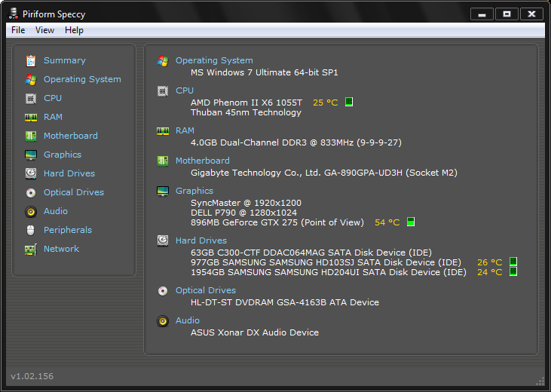Select Graphics section in the sidebar
The width and height of the screenshot is (551, 392).
click(63, 155)
